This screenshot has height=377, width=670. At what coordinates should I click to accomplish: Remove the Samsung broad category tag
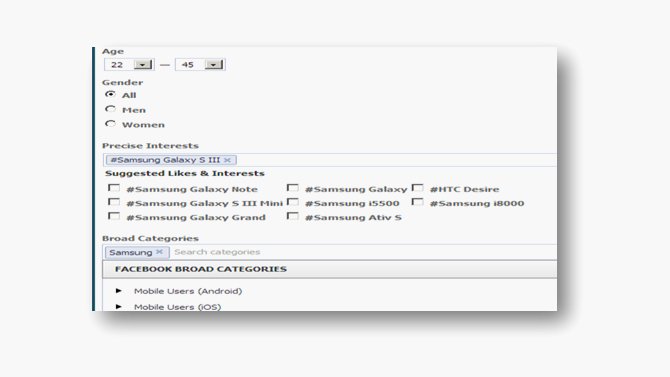159,252
